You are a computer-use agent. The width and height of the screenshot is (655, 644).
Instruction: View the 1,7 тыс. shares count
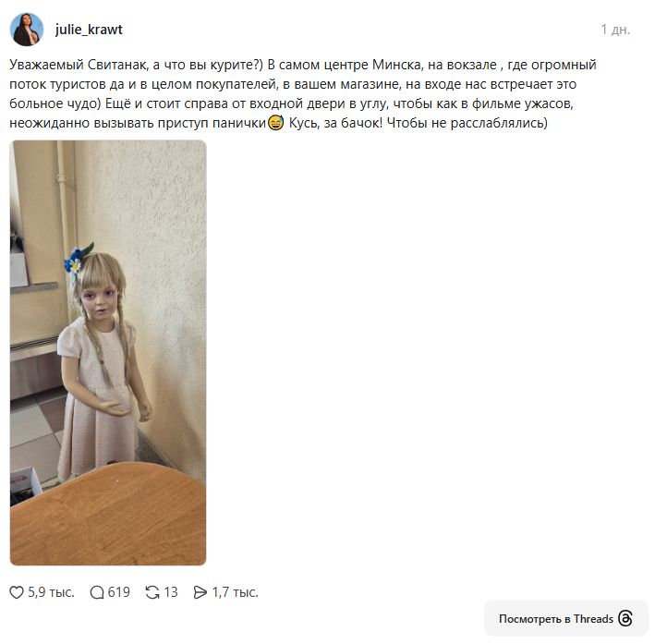(x=236, y=592)
